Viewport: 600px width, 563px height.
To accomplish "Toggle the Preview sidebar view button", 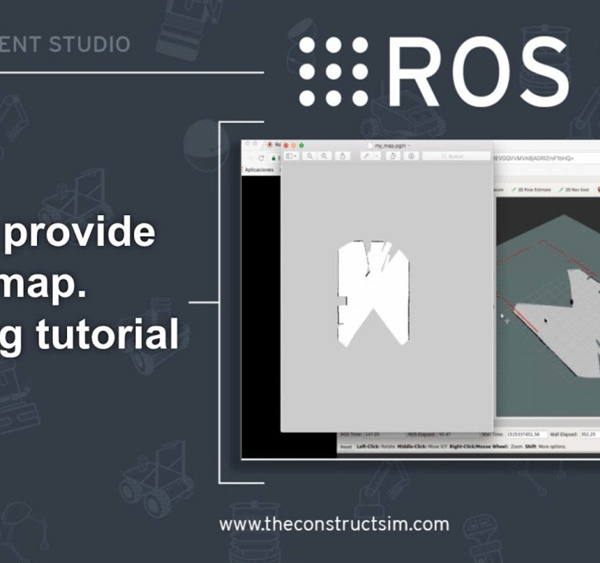I will pyautogui.click(x=292, y=156).
